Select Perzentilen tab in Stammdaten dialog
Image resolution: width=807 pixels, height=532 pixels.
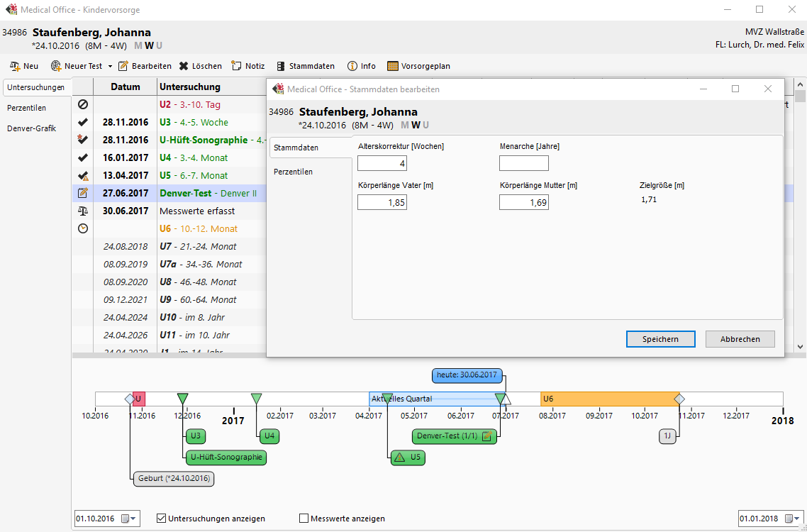(293, 172)
